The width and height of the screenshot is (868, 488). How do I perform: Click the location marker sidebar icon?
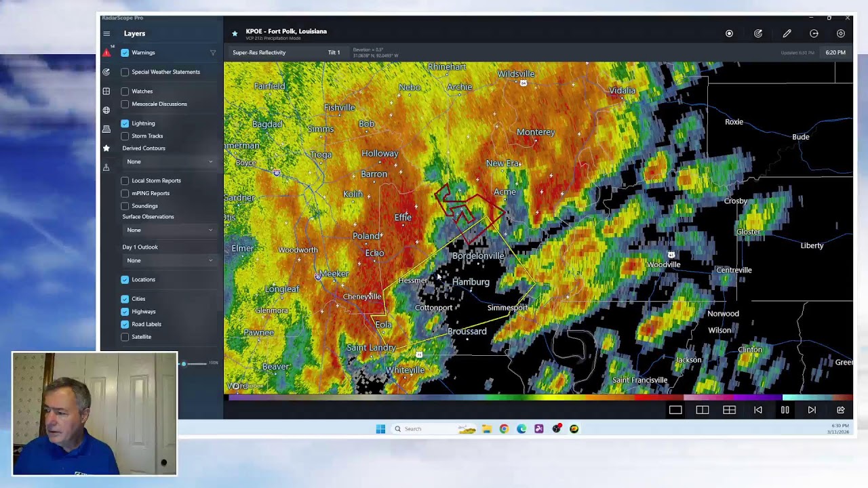pos(106,167)
